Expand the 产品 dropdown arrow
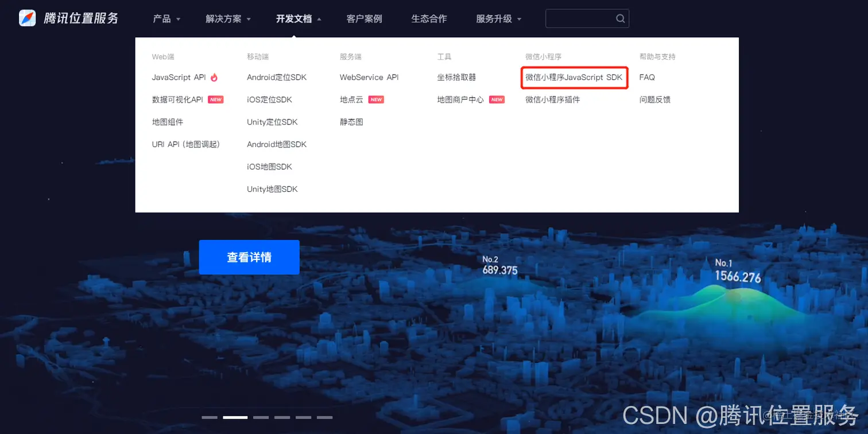Image resolution: width=868 pixels, height=434 pixels. [178, 19]
